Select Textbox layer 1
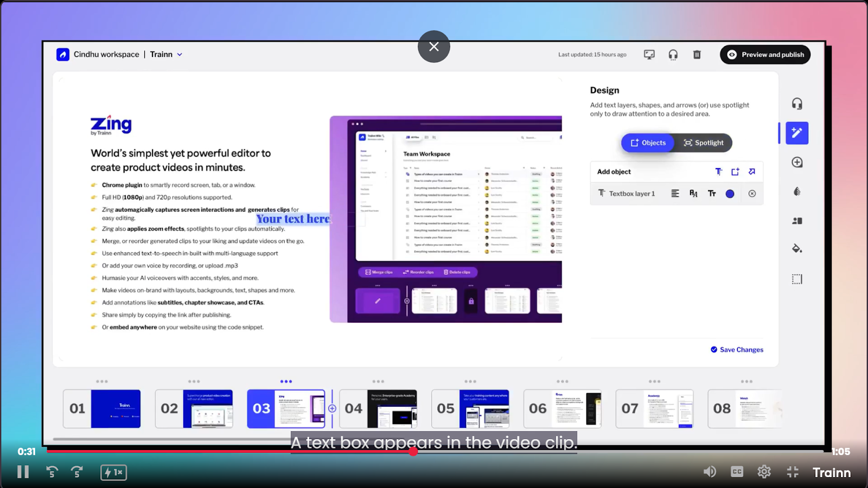 point(631,194)
